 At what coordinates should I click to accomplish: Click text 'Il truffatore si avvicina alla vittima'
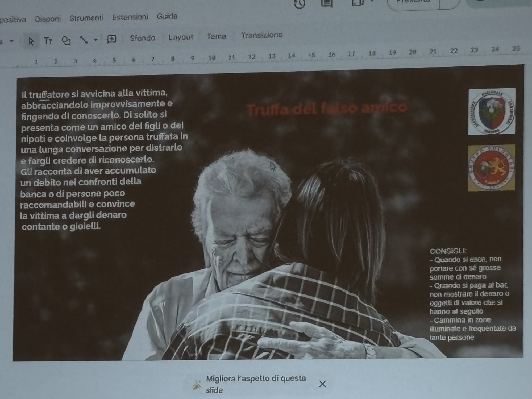click(x=94, y=94)
